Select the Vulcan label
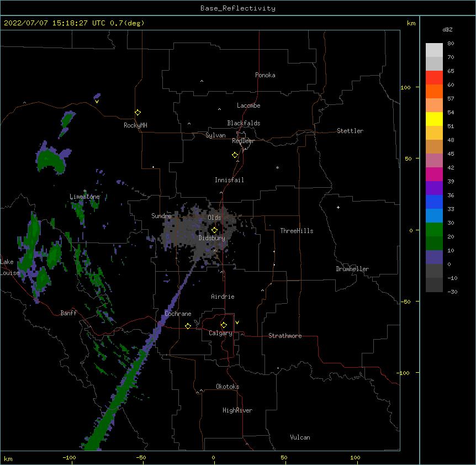Viewport: 476px width, 465px height. pos(300,437)
